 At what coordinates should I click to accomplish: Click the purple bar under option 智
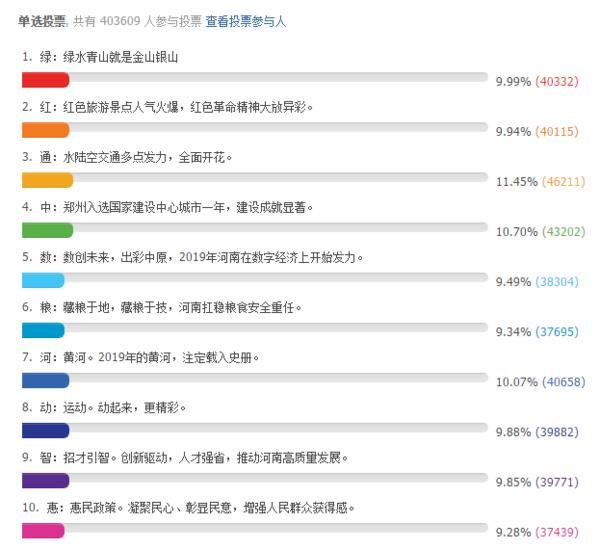(46, 481)
